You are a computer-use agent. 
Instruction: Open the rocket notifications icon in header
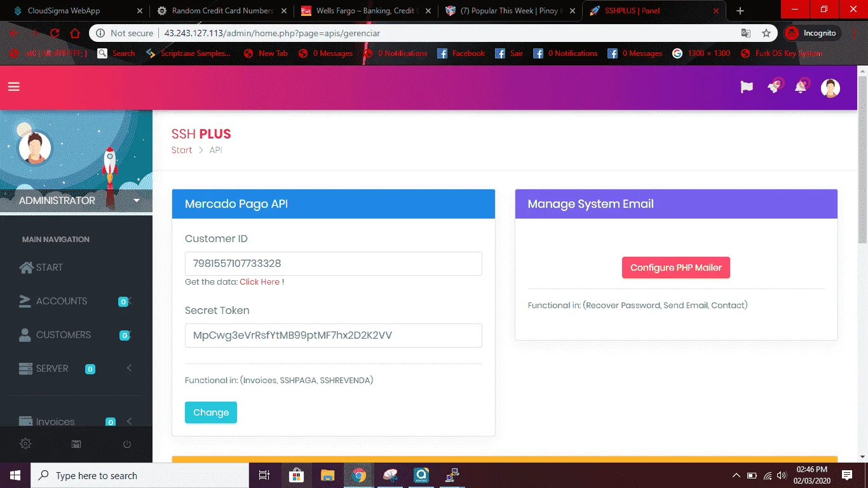pyautogui.click(x=775, y=86)
